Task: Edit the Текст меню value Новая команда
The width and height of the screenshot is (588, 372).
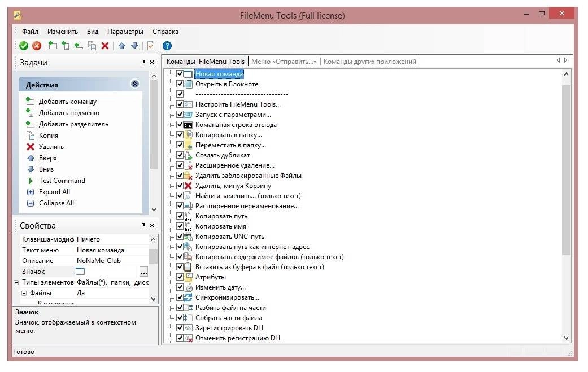Action: [112, 250]
